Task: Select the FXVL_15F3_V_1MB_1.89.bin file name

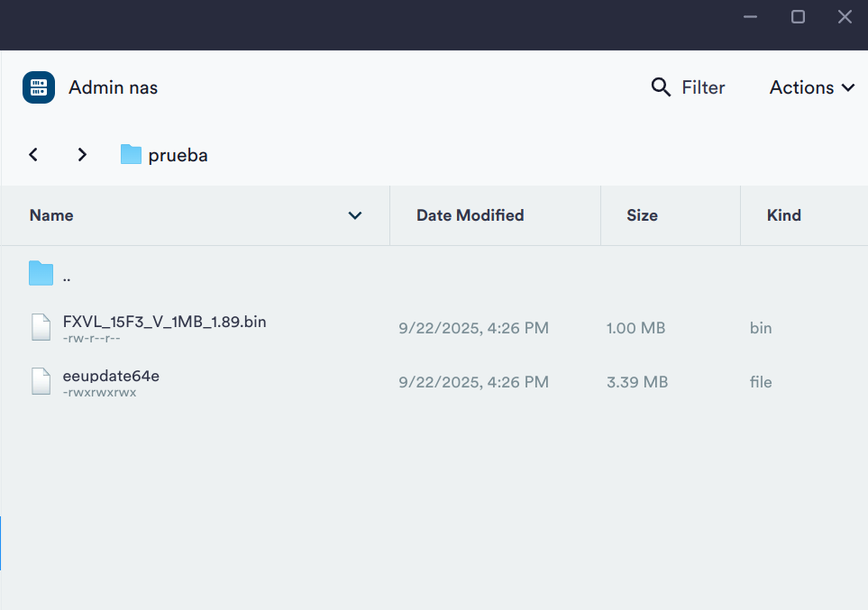Action: click(164, 322)
